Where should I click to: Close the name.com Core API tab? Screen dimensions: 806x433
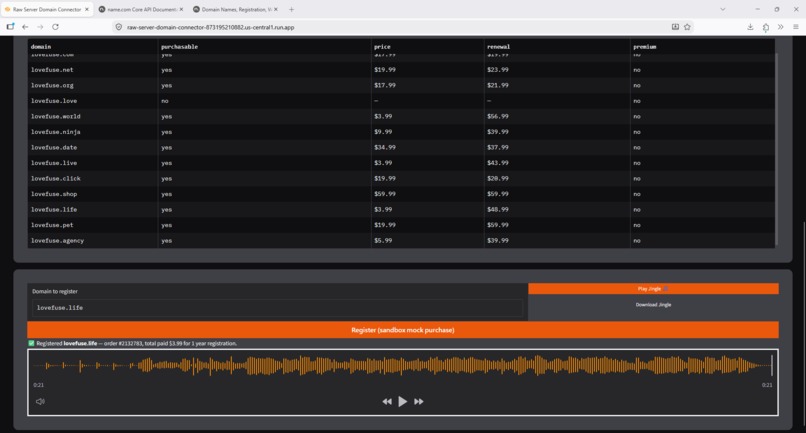181,9
